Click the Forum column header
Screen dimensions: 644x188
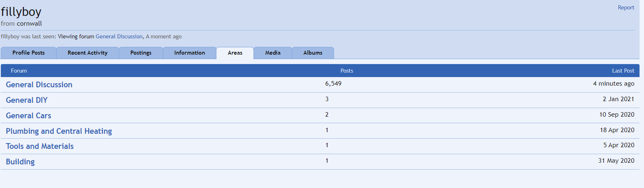click(19, 71)
